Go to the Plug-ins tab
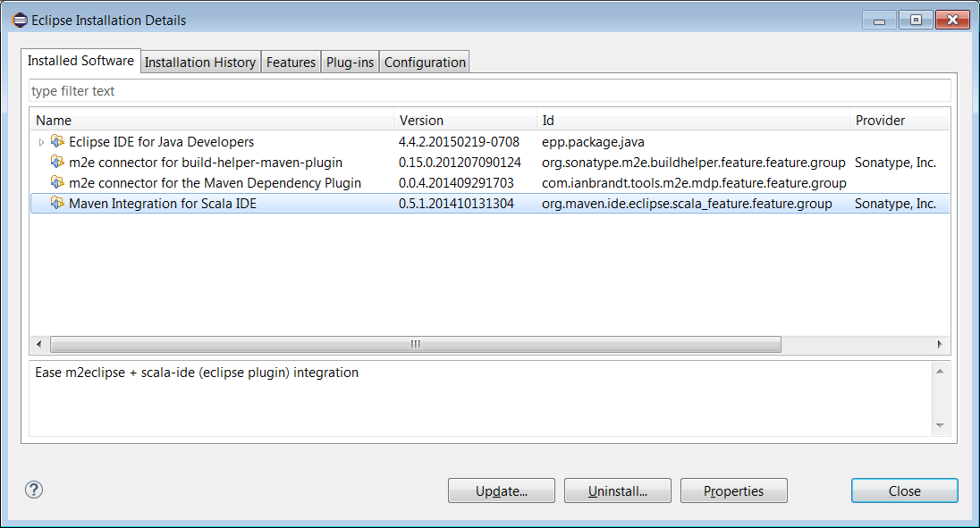This screenshot has width=980, height=528. (350, 63)
